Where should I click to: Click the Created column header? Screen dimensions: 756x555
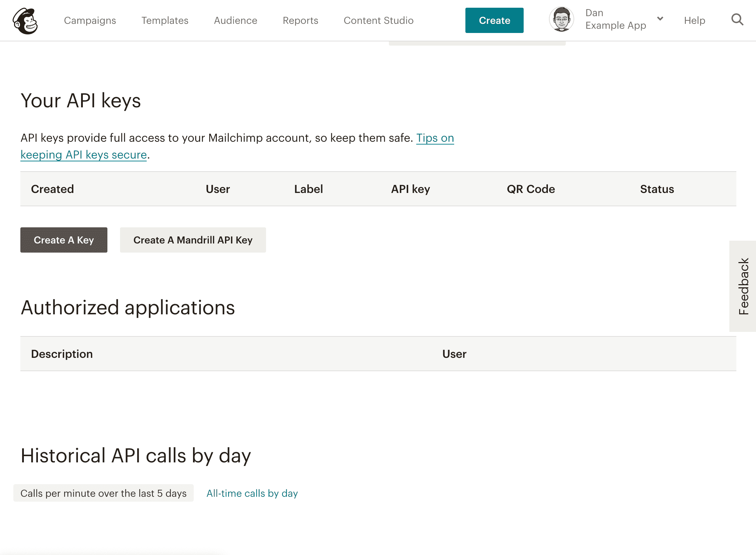click(x=52, y=189)
